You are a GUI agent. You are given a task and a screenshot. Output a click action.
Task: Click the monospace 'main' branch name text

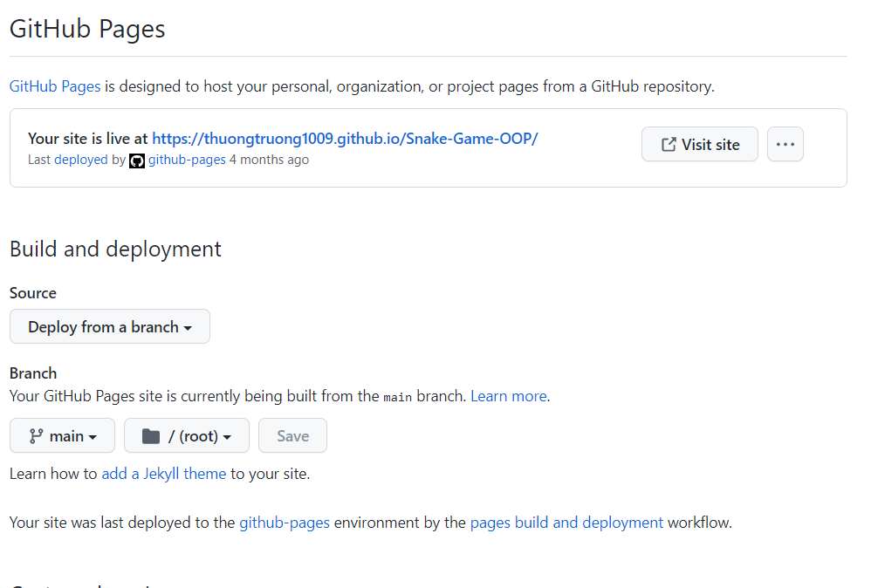pos(398,397)
